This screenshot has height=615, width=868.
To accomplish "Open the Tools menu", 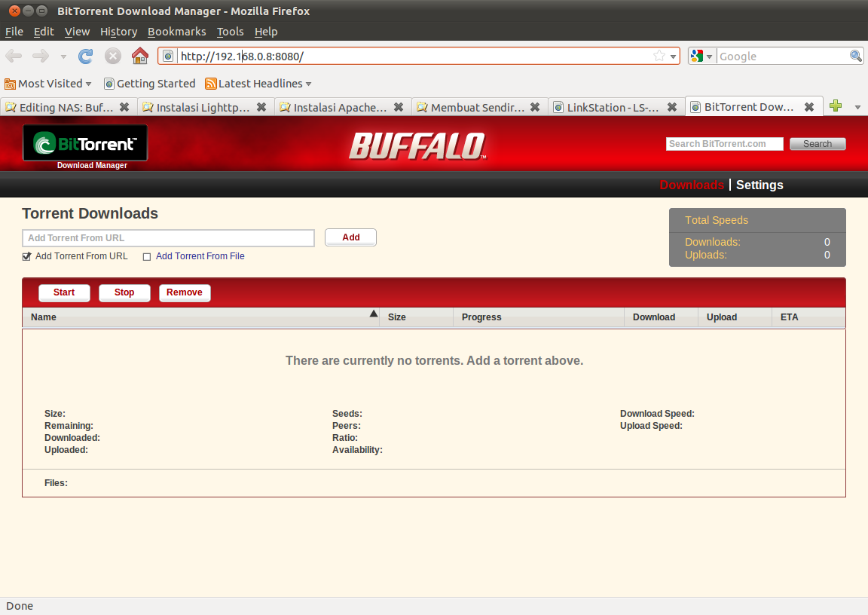I will (x=231, y=32).
